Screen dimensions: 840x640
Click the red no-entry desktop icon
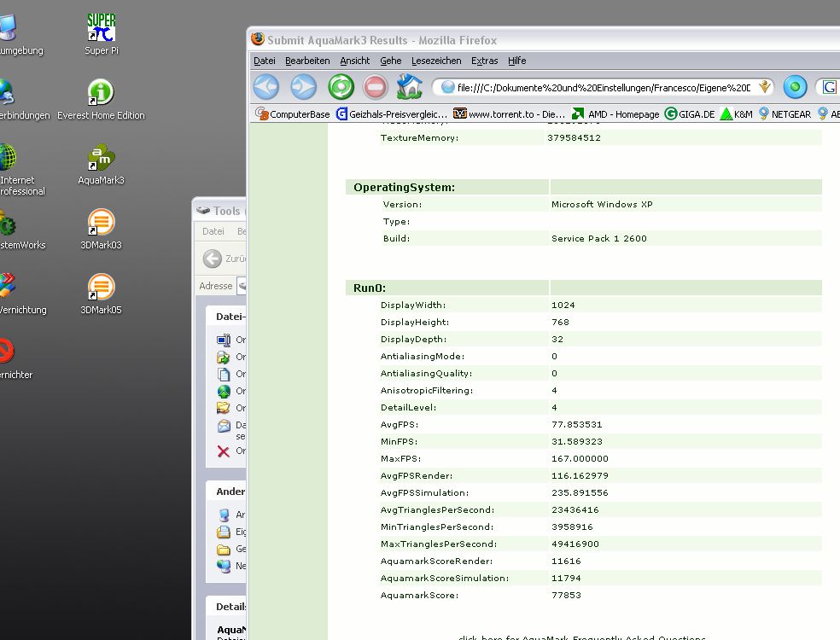click(5, 351)
